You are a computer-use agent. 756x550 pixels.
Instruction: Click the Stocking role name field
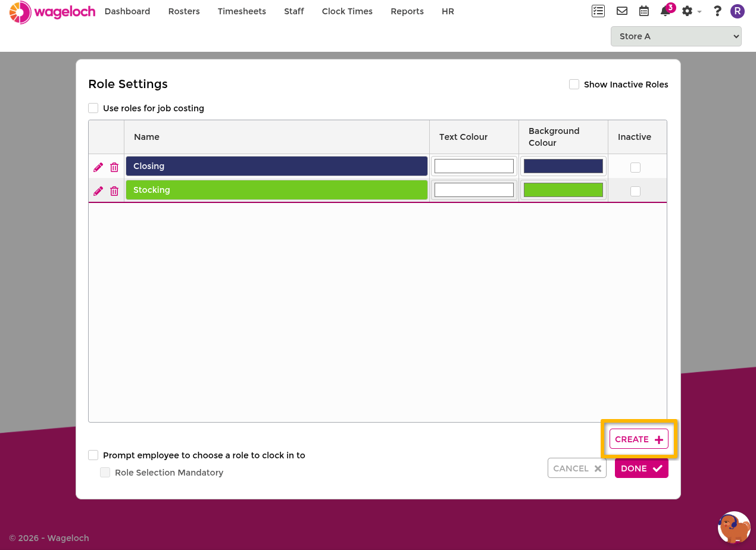(277, 190)
